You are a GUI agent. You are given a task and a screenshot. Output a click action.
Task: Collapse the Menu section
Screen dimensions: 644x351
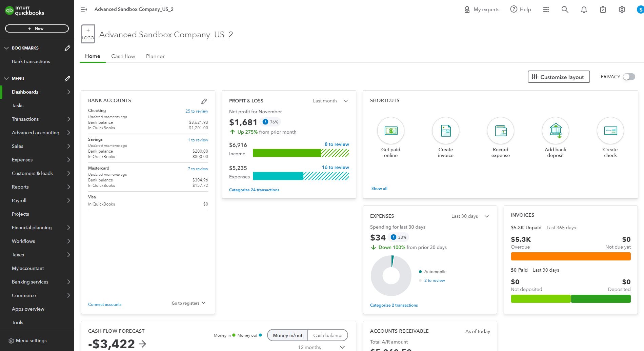point(6,79)
